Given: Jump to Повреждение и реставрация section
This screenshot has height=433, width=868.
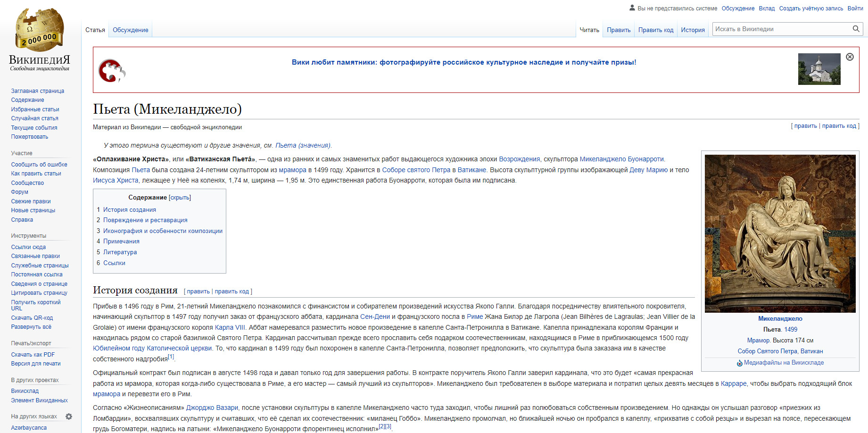Looking at the screenshot, I should 145,220.
